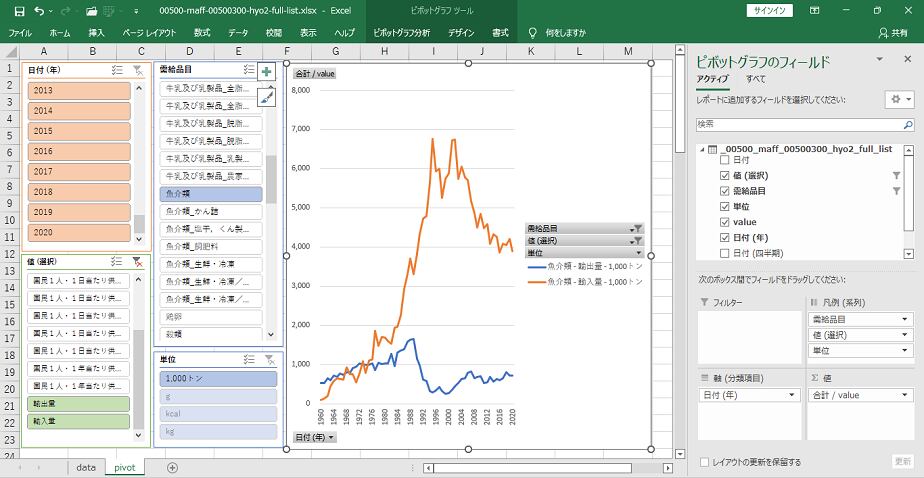Open chart elements plus button

click(x=266, y=72)
